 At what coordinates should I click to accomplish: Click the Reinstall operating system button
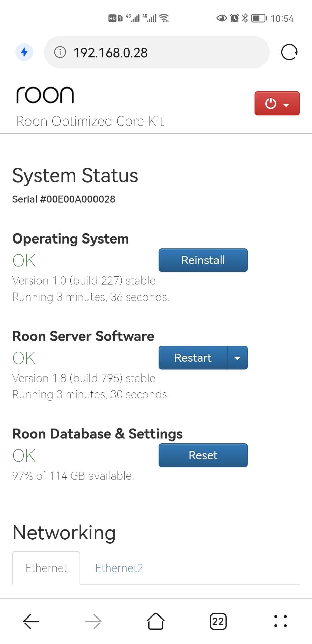pyautogui.click(x=203, y=260)
